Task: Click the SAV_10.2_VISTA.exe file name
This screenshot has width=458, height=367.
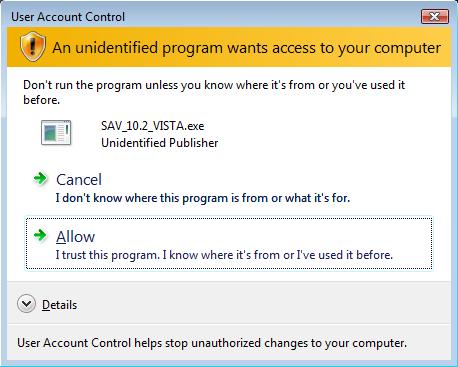Action: click(x=153, y=126)
